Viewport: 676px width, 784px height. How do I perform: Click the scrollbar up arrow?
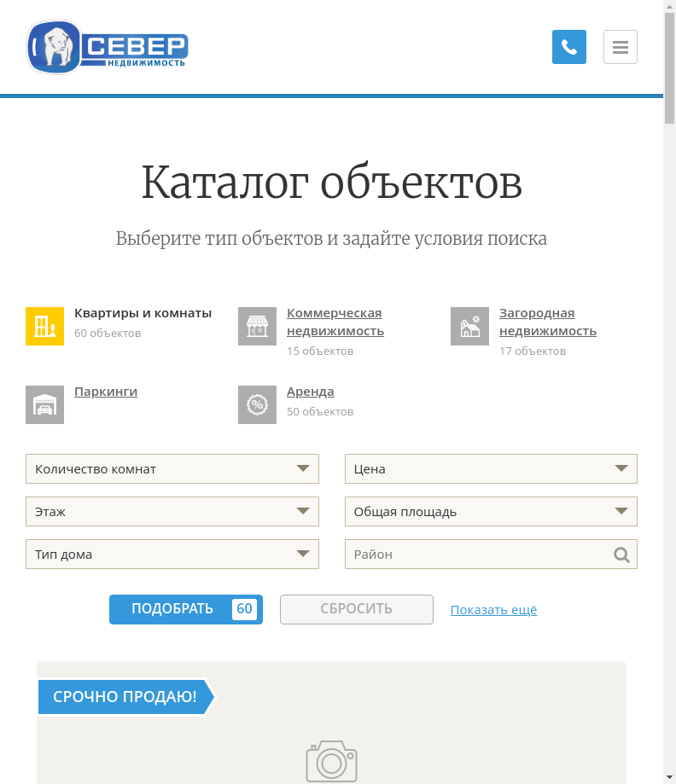[x=669, y=6]
